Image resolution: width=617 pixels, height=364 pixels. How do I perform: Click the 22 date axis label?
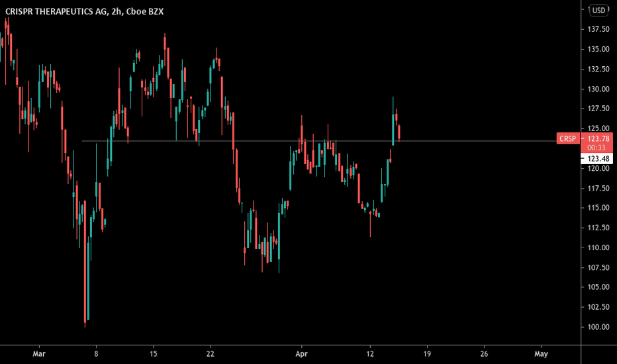(x=210, y=354)
